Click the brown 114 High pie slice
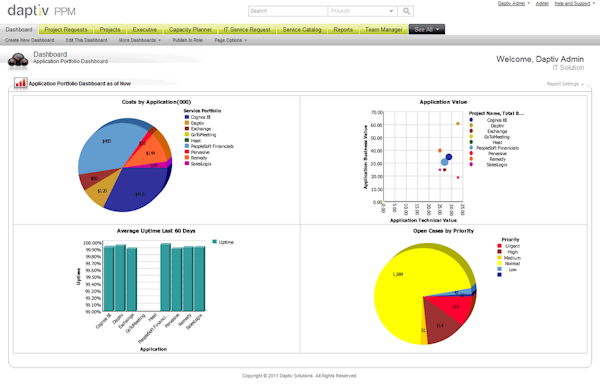The width and height of the screenshot is (600, 392). tap(440, 322)
